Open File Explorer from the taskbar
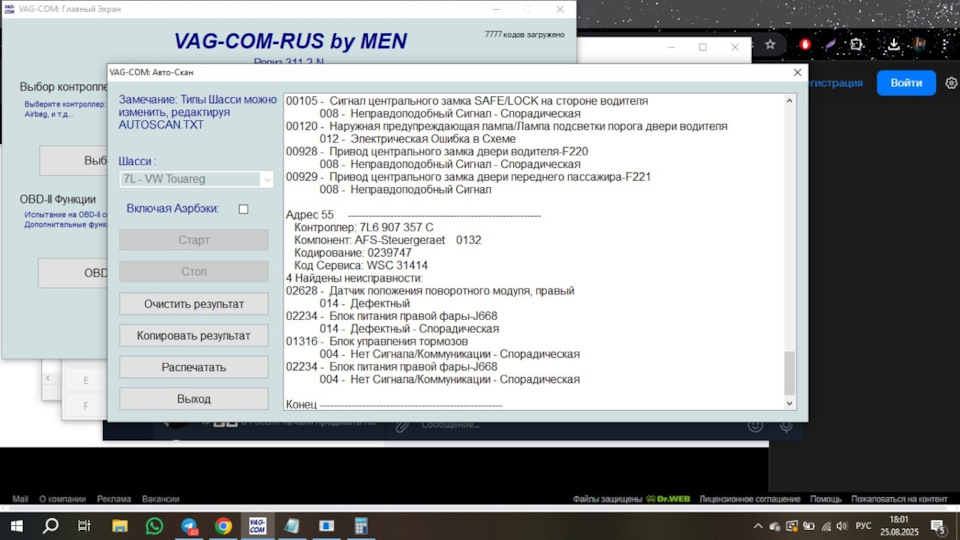960x540 pixels. click(119, 526)
